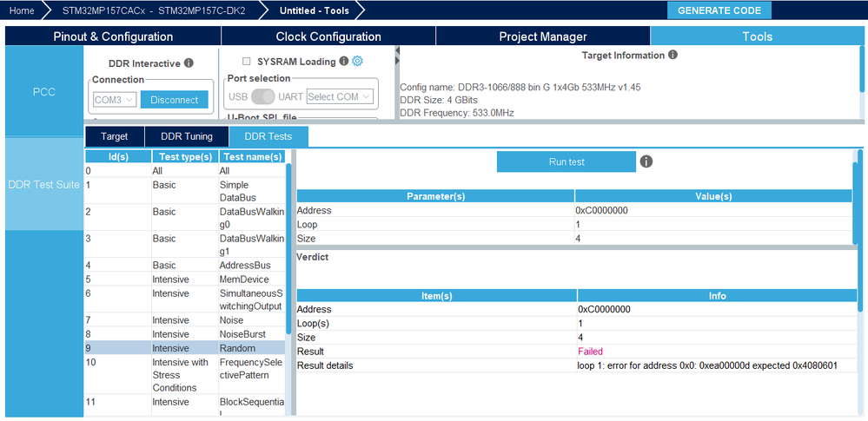The image size is (868, 421).
Task: Open SYSRAM Loading info icon
Action: 343,61
